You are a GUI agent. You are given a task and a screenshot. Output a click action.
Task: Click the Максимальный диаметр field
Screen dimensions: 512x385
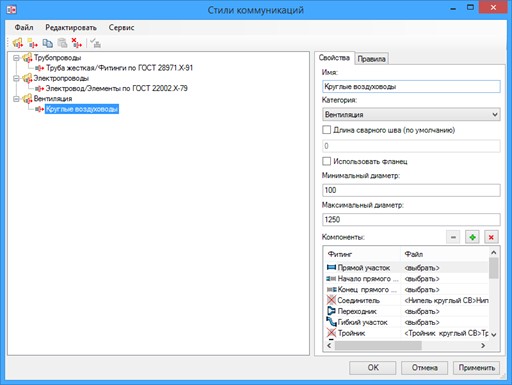coord(411,219)
